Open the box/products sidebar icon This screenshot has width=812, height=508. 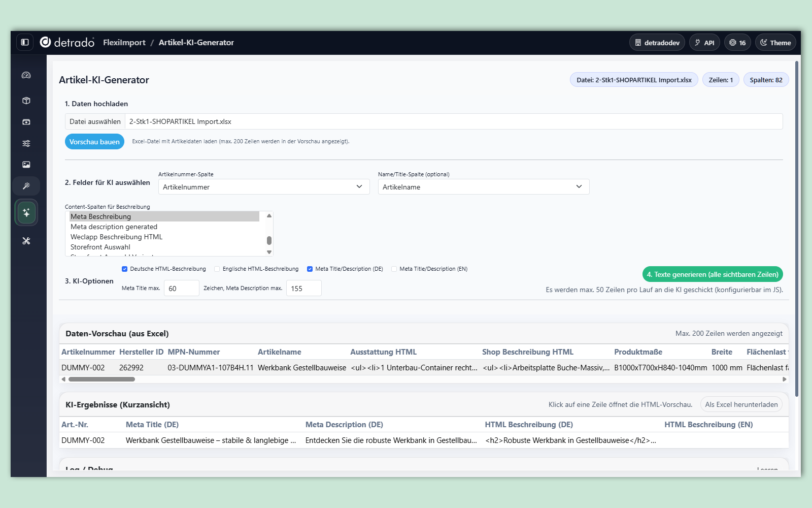pos(26,101)
